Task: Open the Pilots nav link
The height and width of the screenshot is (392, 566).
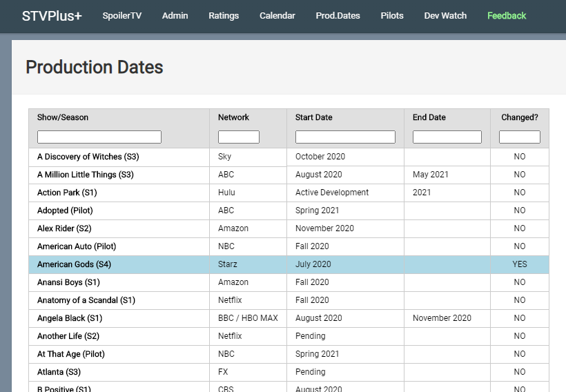Action: point(392,15)
